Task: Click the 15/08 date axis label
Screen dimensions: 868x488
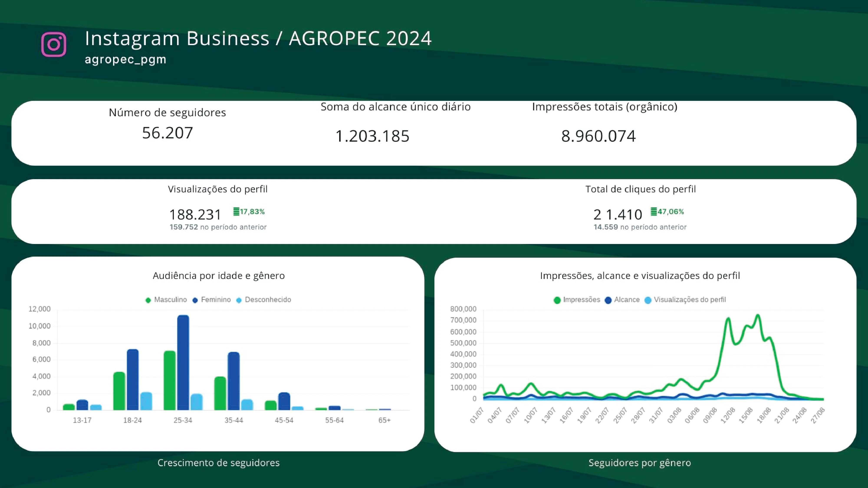Action: (746, 416)
